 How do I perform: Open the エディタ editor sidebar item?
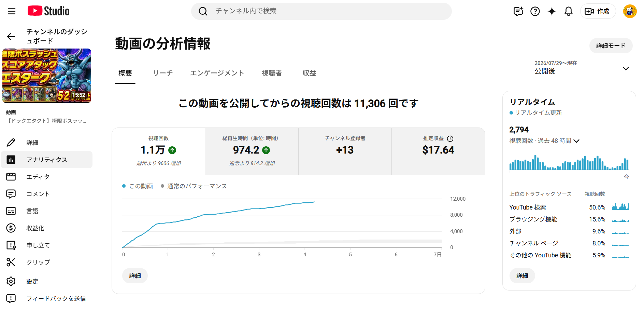[x=47, y=177]
